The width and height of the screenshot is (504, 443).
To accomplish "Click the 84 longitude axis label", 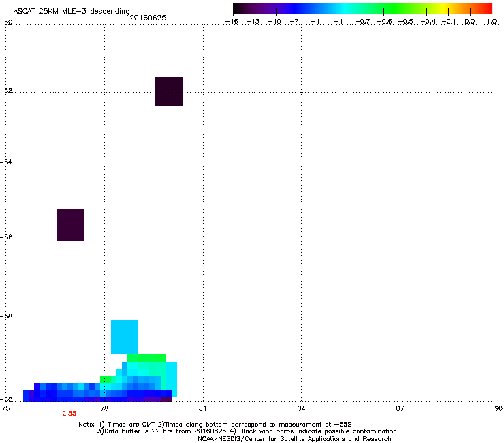I will point(301,408).
